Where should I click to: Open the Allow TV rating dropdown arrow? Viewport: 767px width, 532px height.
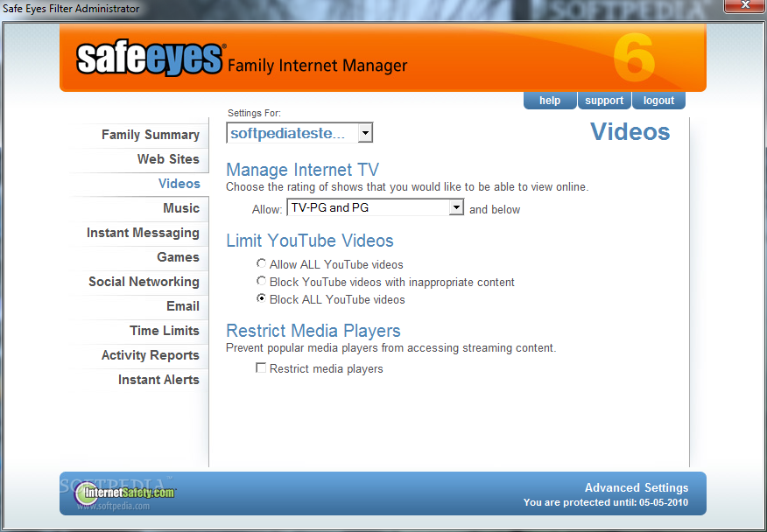pyautogui.click(x=456, y=207)
